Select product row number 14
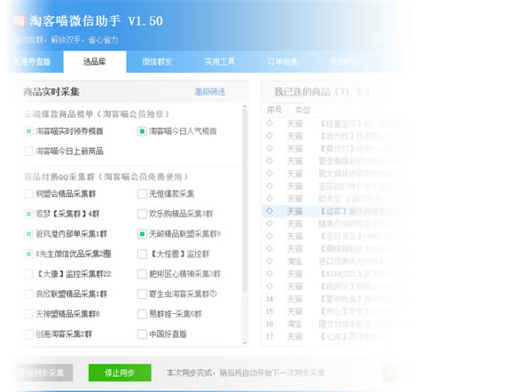 pos(332,299)
